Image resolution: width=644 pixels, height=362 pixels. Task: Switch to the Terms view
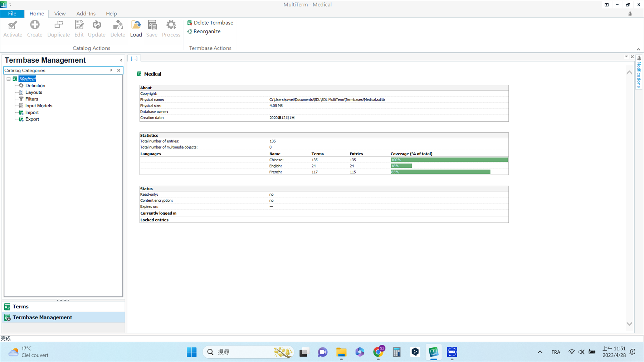tap(63, 307)
